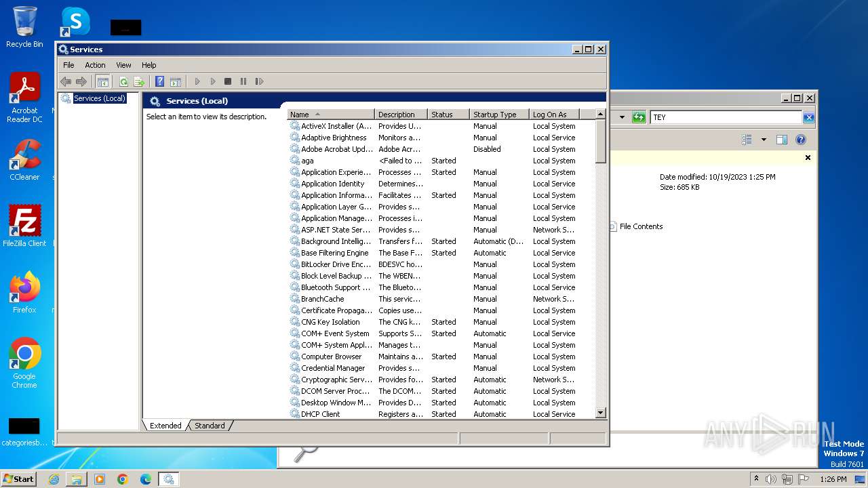Image resolution: width=868 pixels, height=488 pixels.
Task: Select the Application Identity service
Action: pyautogui.click(x=441, y=184)
